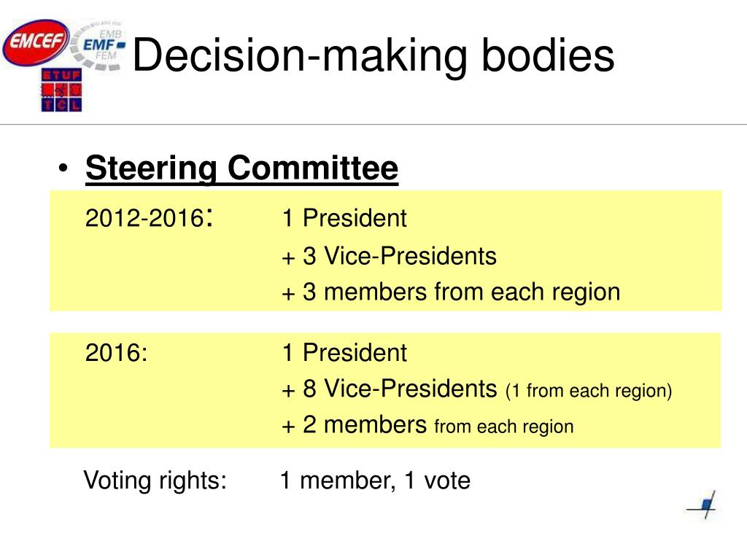
Task: Select the 'Decision-making bodies' title
Action: pyautogui.click(x=373, y=55)
